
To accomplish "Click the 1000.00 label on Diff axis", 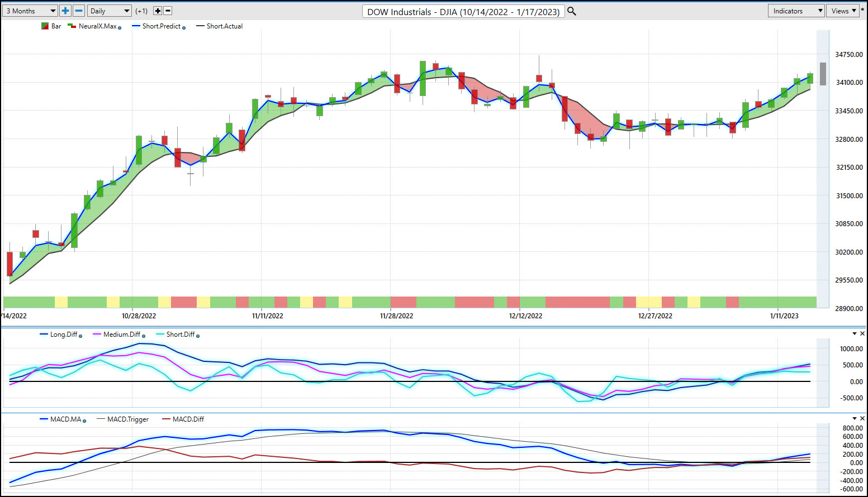I will [851, 349].
